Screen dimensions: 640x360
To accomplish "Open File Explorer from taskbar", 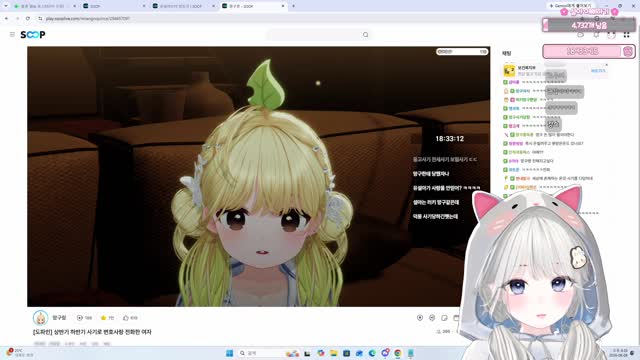I will [x=333, y=353].
